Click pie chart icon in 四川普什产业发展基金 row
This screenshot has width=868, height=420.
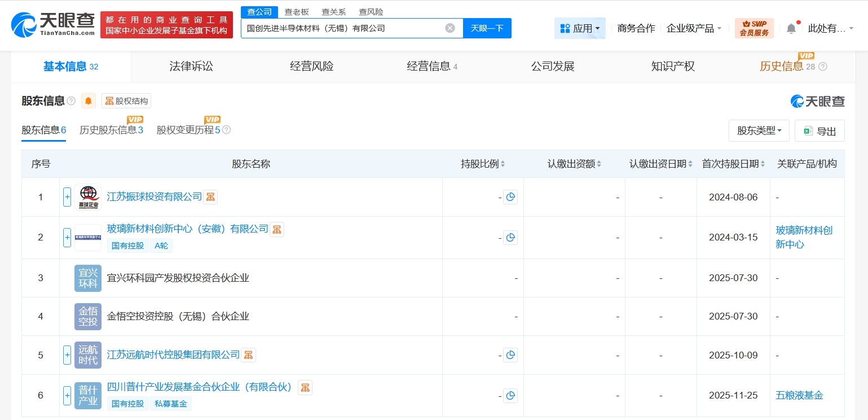(510, 396)
